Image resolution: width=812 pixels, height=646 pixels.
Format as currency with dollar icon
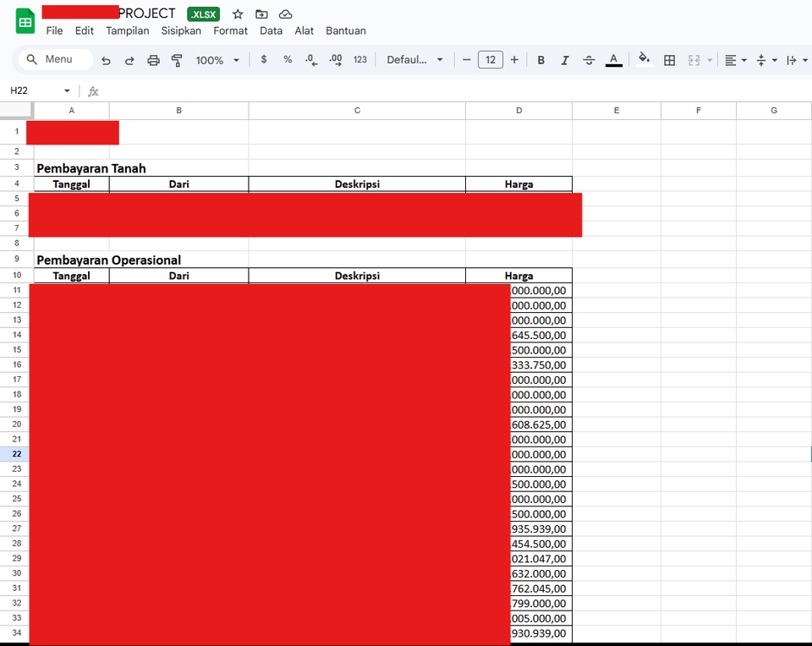[264, 59]
